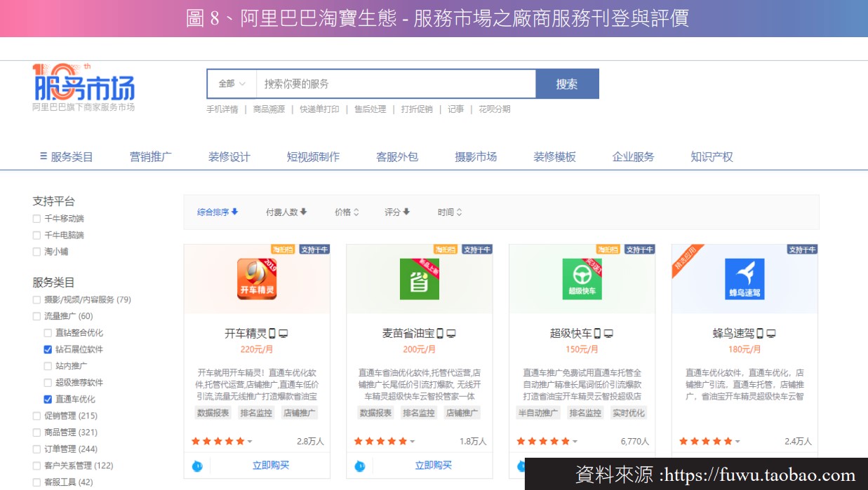Open the 营销推广 tab

click(151, 157)
